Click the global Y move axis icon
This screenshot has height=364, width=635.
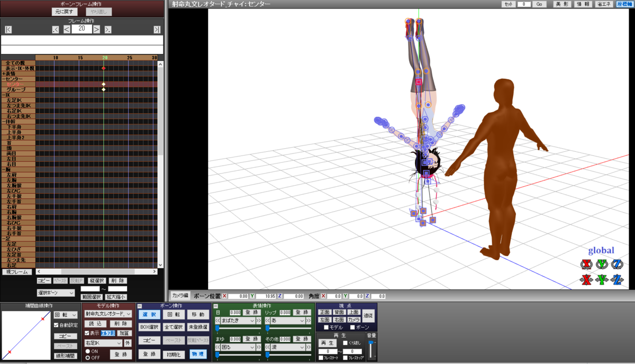(x=601, y=279)
